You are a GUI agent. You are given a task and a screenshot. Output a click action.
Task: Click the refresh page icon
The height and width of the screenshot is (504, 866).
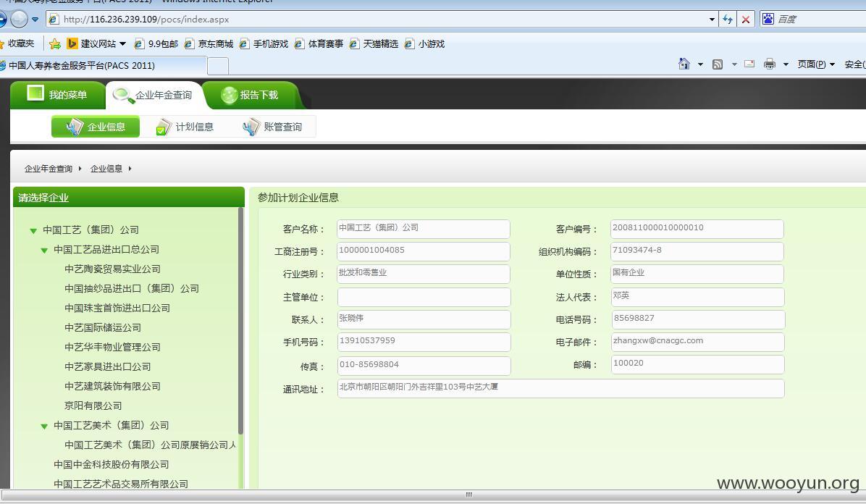[728, 20]
